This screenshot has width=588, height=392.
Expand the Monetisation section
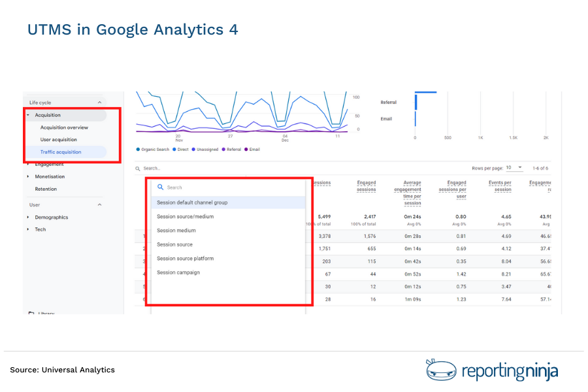(49, 176)
